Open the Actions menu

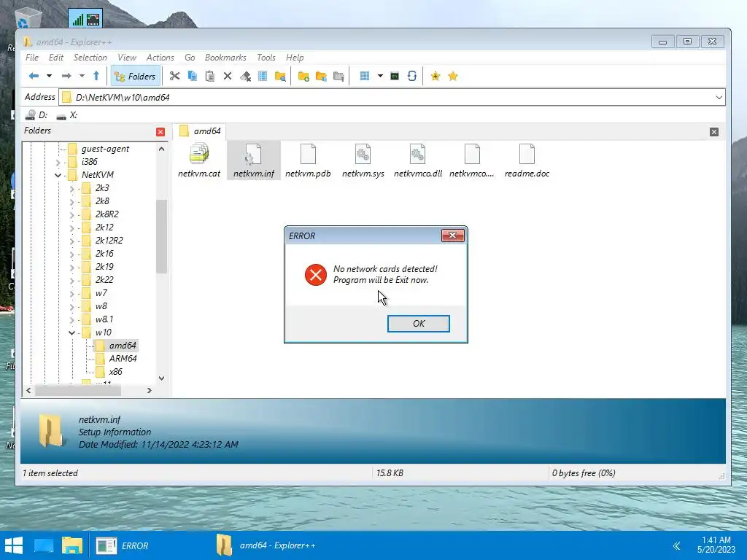(x=160, y=58)
